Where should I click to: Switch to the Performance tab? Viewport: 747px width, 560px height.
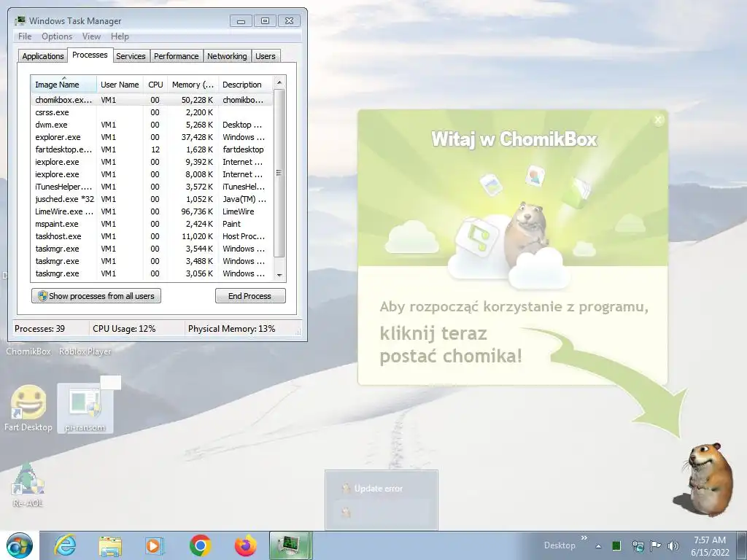pos(177,55)
